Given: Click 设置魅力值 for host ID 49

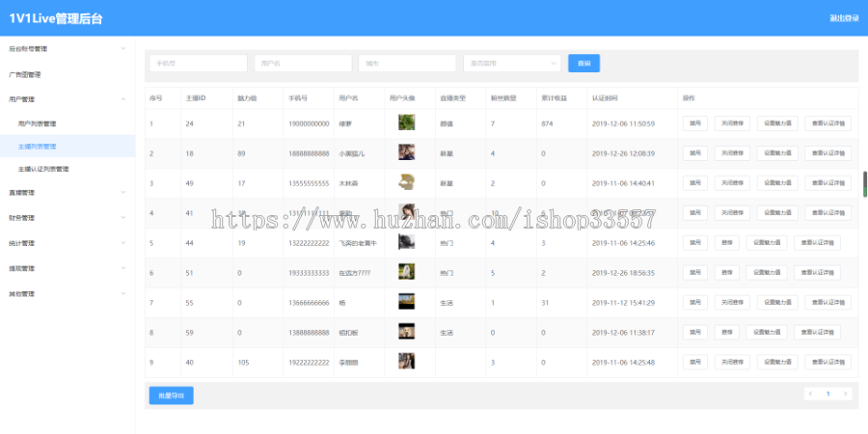Looking at the screenshot, I should [777, 183].
